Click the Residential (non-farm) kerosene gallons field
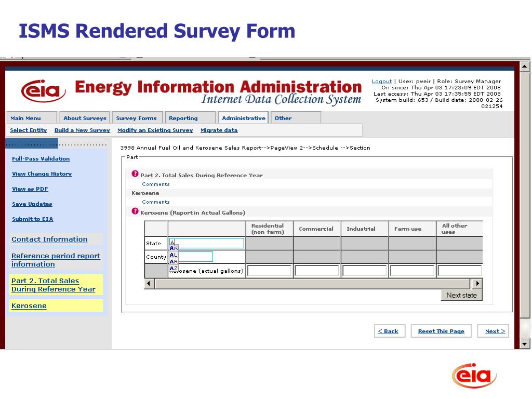 click(x=269, y=271)
